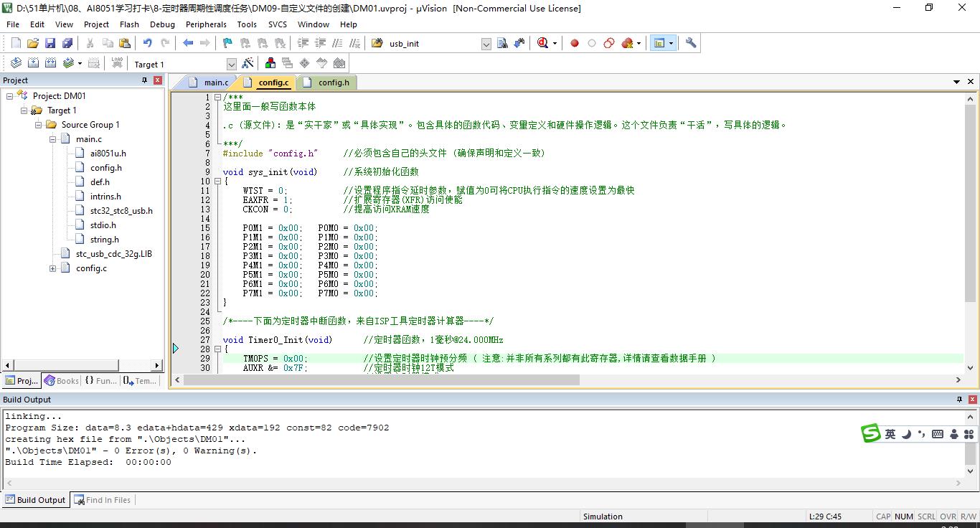Click the Save All icon
Image resolution: width=980 pixels, height=528 pixels.
[66, 43]
